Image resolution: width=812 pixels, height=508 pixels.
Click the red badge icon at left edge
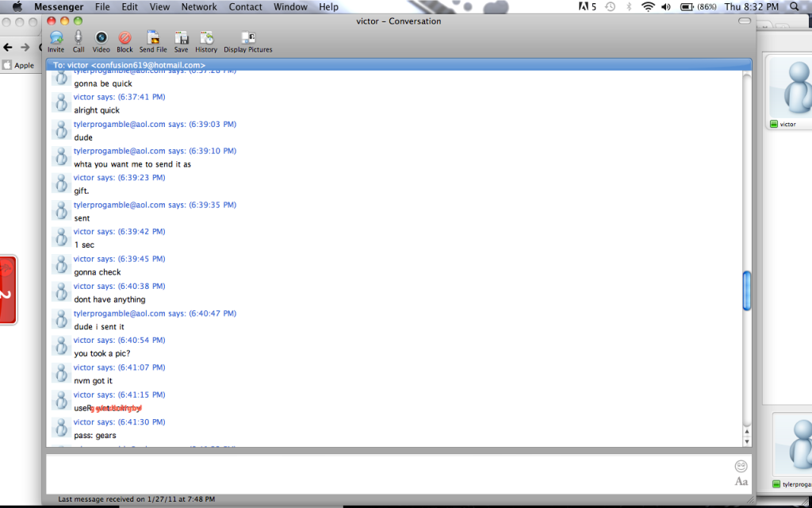click(8, 291)
